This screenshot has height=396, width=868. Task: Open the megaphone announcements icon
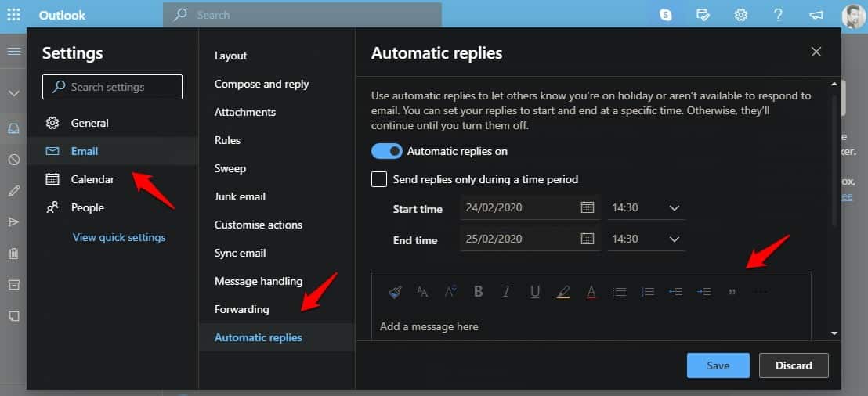coord(816,15)
